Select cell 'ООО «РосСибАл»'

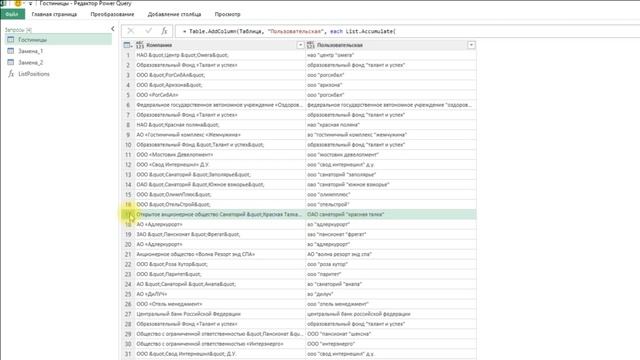pos(220,95)
